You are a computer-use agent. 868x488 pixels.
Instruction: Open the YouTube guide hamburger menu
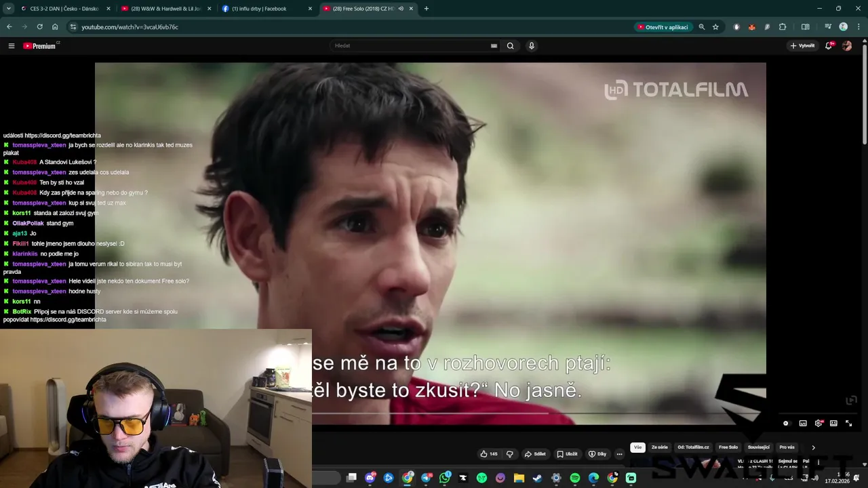pyautogui.click(x=12, y=46)
